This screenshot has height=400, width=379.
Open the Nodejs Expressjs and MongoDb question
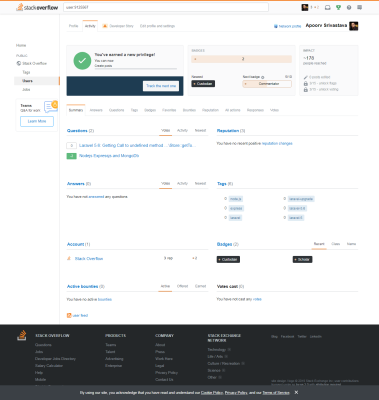pyautogui.click(x=109, y=156)
